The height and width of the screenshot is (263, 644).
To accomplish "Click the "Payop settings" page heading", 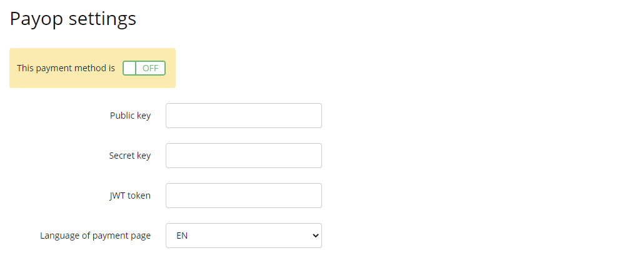I will click(73, 19).
